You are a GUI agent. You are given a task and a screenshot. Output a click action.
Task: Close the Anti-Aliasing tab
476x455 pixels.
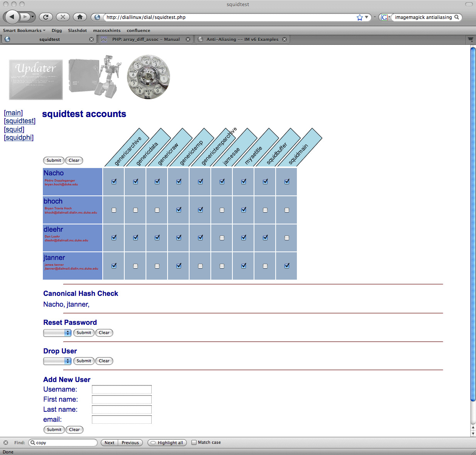coord(285,39)
